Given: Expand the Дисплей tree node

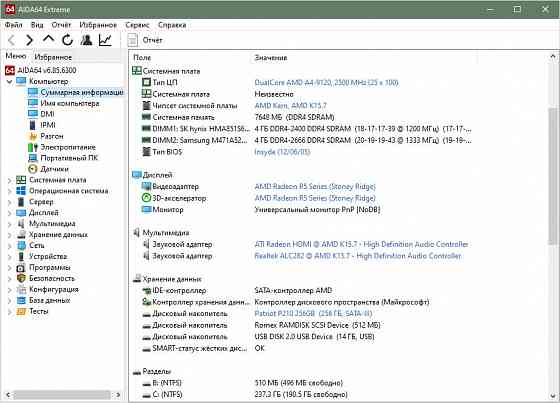Looking at the screenshot, I should pyautogui.click(x=10, y=213).
